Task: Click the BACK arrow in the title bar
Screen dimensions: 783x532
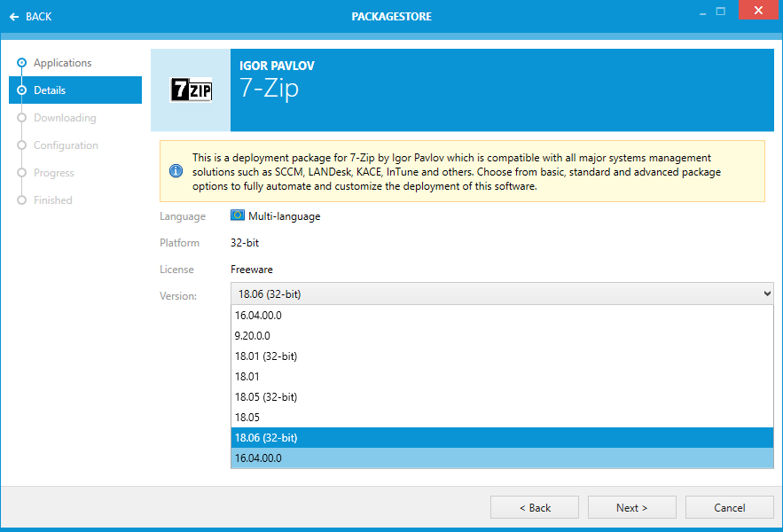Action: click(14, 17)
